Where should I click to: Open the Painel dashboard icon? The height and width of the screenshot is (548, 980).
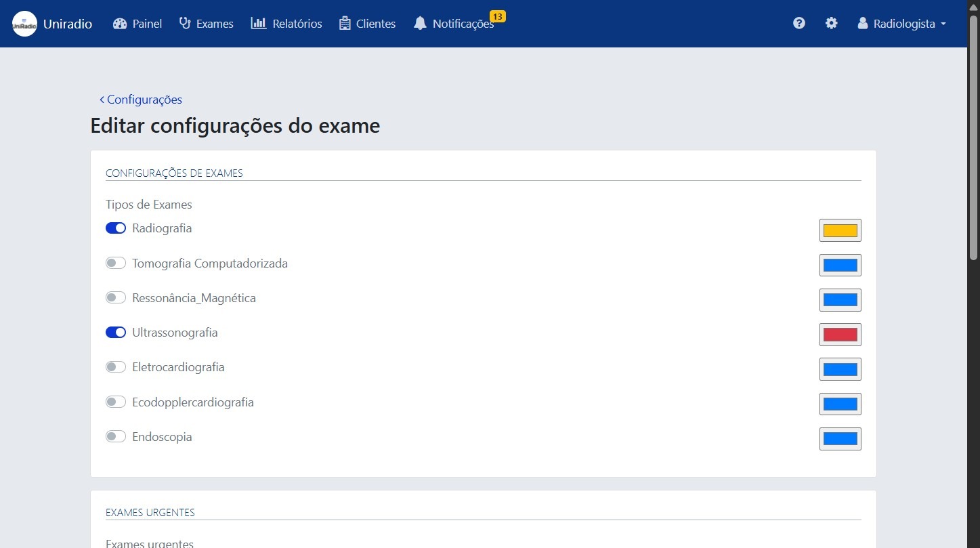[120, 23]
